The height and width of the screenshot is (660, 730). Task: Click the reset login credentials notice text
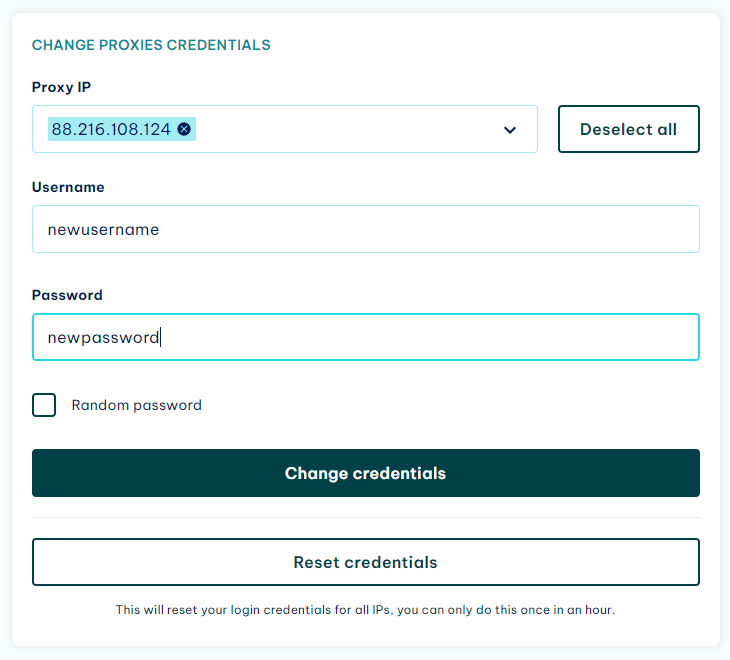point(365,610)
